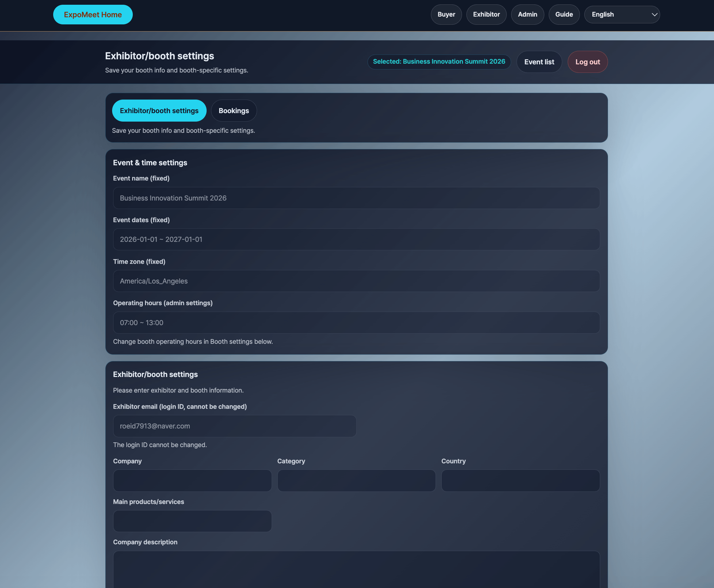Click the Category input field
Viewport: 714px width, 588px height.
(356, 481)
